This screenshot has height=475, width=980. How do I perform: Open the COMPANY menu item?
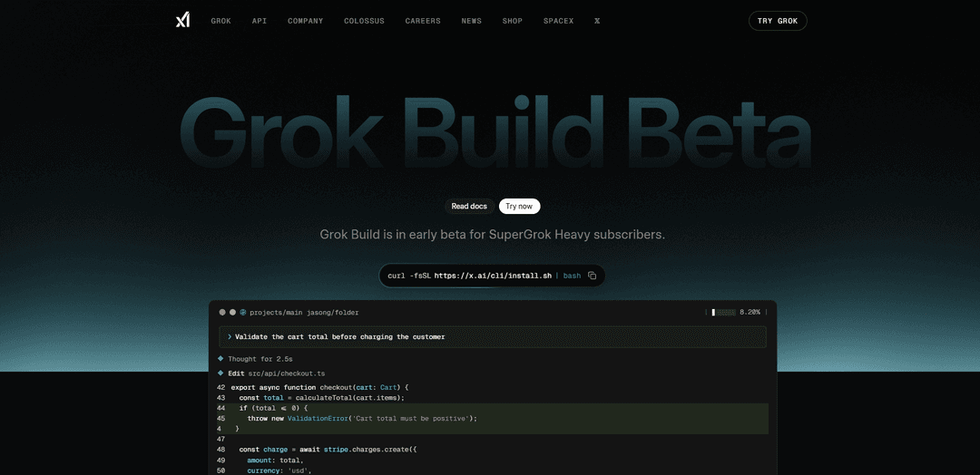tap(306, 21)
